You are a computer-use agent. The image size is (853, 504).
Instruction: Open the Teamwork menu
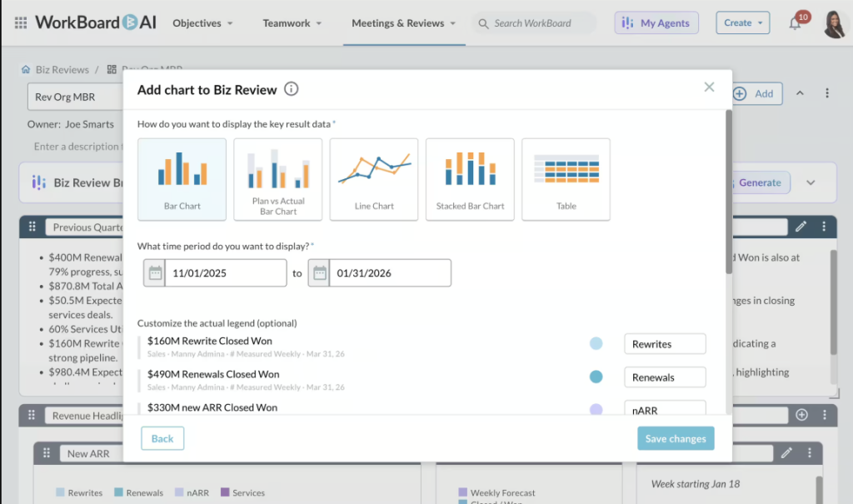tap(292, 22)
